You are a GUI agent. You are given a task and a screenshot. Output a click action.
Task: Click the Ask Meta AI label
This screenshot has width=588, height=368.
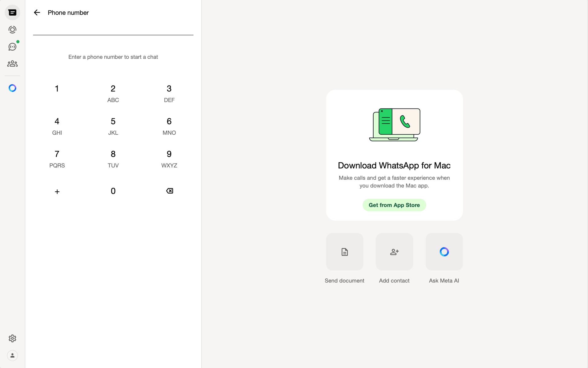click(x=444, y=281)
